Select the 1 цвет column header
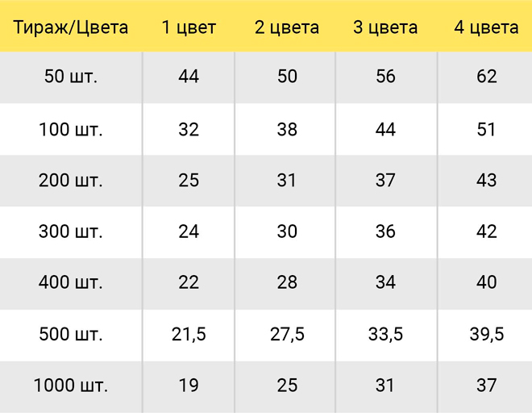 (189, 27)
